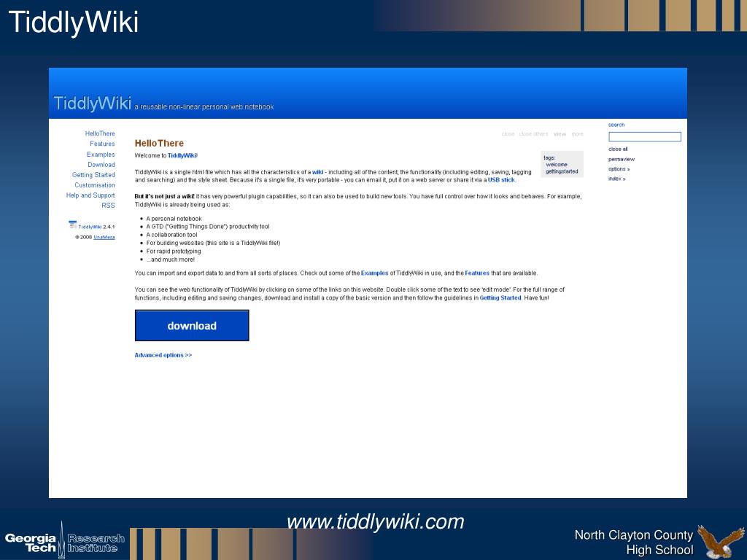The image size is (747, 560).
Task: Click the TiddlyWiki slide title
Action: pos(74,22)
